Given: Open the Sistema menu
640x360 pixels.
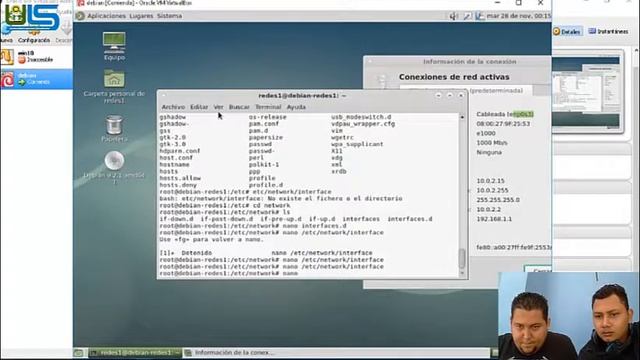Looking at the screenshot, I should 169,16.
